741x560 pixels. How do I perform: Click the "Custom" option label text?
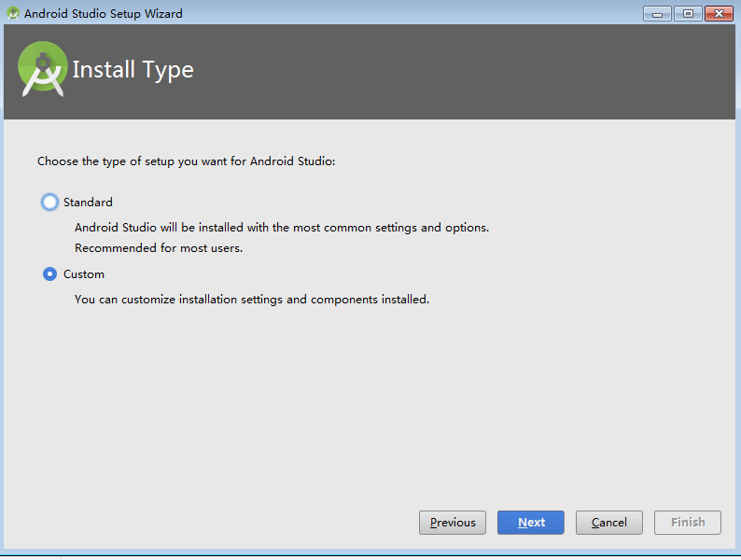coord(84,274)
